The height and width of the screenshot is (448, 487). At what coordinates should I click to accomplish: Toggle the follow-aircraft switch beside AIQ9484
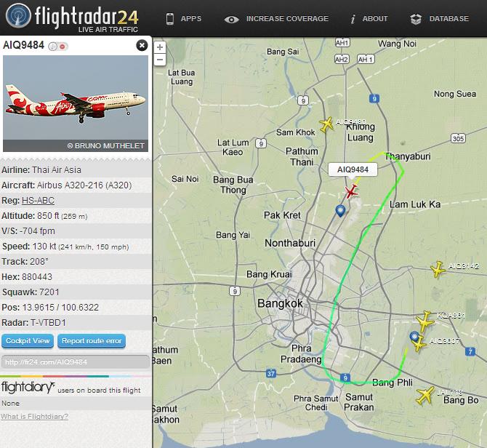click(x=58, y=47)
